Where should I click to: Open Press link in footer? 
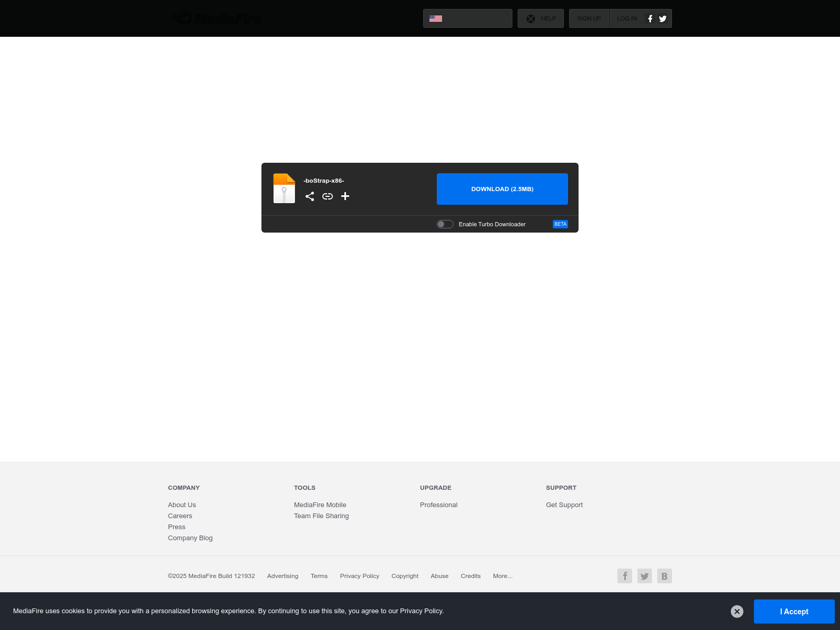pos(176,527)
